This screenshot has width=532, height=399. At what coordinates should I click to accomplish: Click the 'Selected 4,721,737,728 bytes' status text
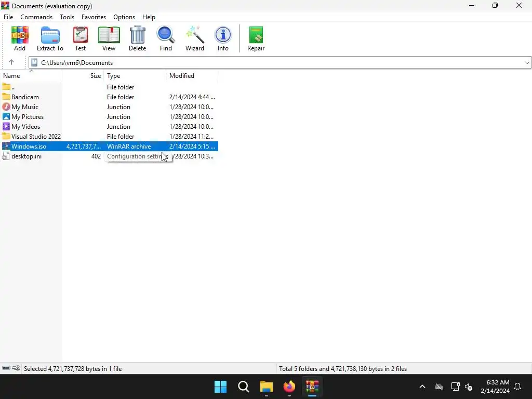click(73, 368)
